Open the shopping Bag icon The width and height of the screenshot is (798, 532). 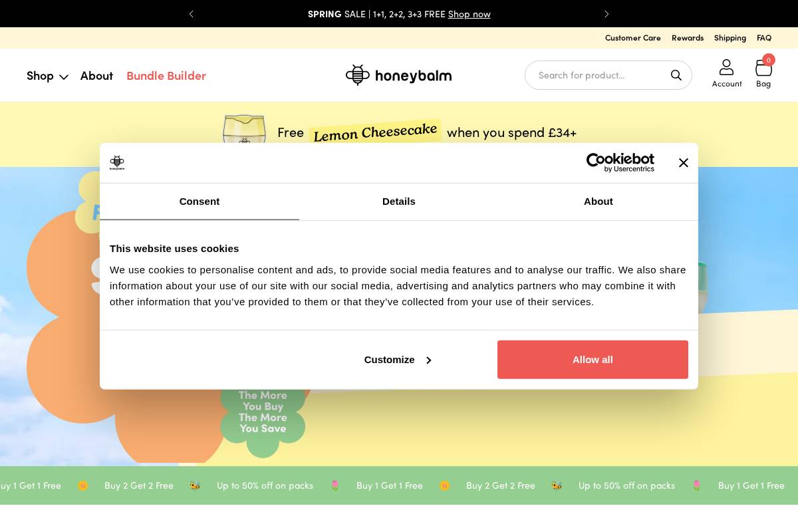coord(763,68)
